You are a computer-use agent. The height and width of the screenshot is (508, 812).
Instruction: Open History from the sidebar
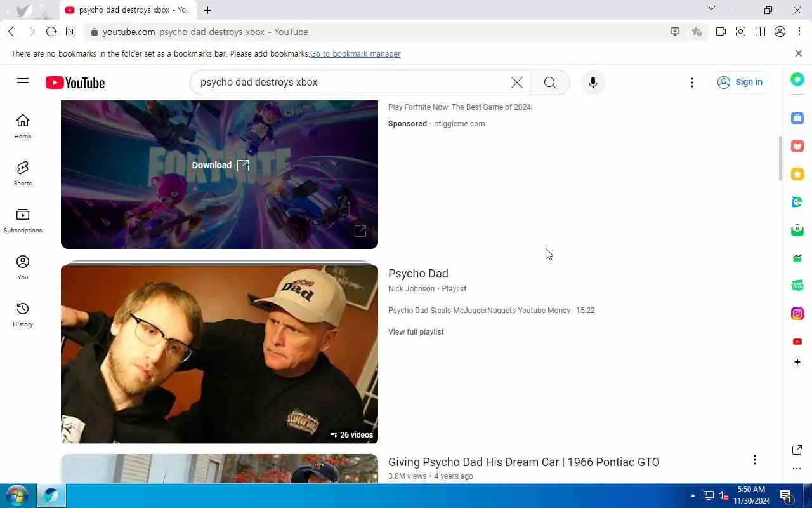point(23,314)
